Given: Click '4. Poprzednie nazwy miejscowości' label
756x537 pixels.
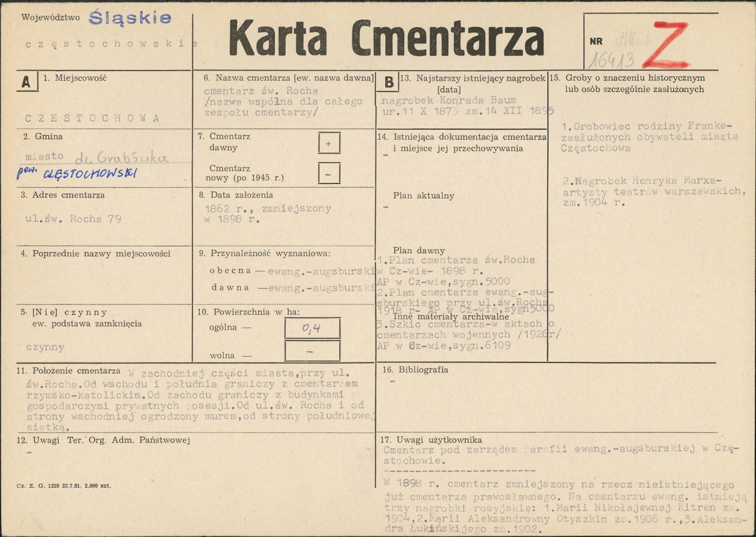Looking at the screenshot, I should point(95,253).
